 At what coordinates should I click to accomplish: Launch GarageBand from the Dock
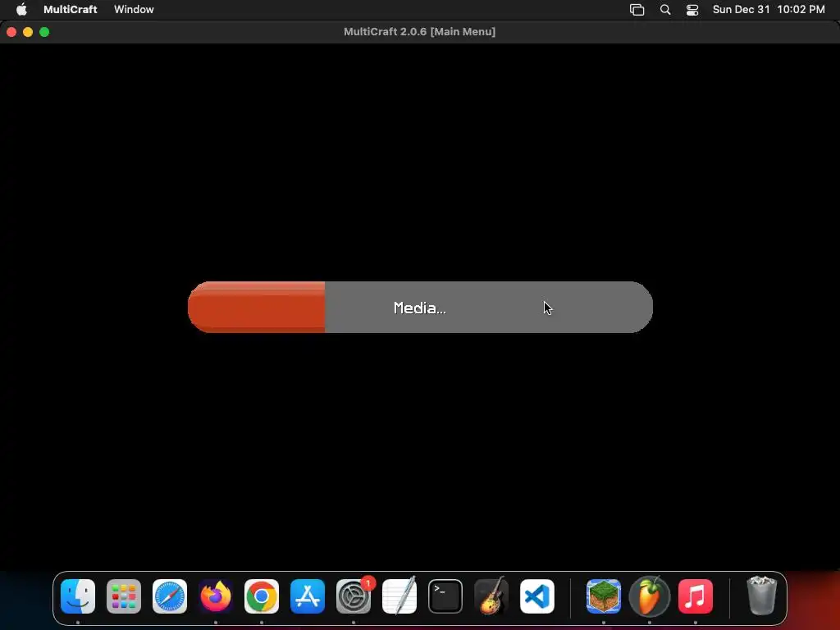pyautogui.click(x=491, y=596)
